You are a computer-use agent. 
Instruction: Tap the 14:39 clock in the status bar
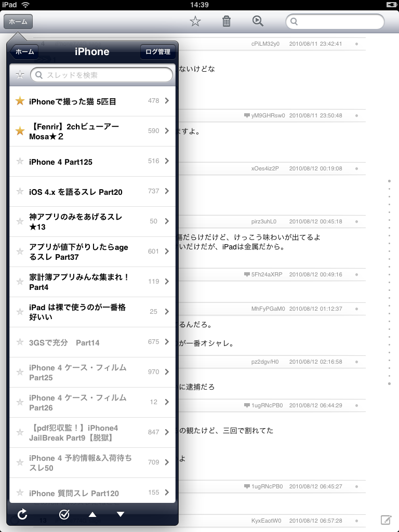point(199,5)
